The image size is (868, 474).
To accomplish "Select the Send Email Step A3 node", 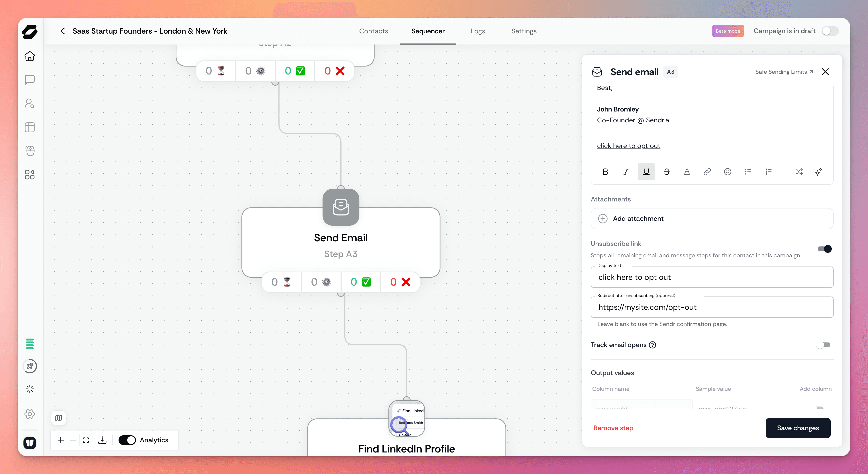I will pos(341,243).
